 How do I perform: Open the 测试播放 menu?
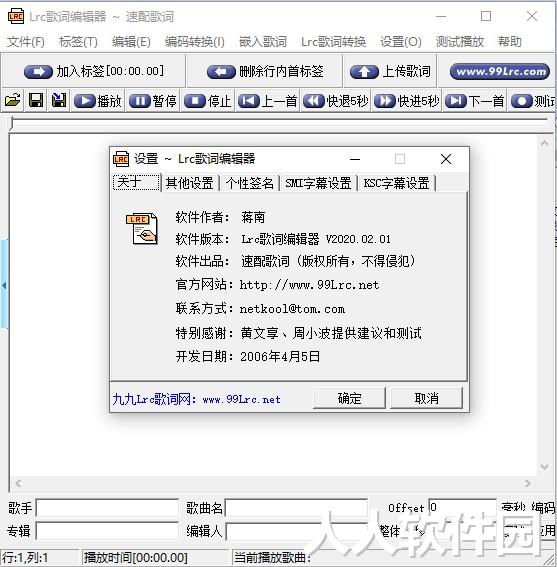(x=460, y=42)
